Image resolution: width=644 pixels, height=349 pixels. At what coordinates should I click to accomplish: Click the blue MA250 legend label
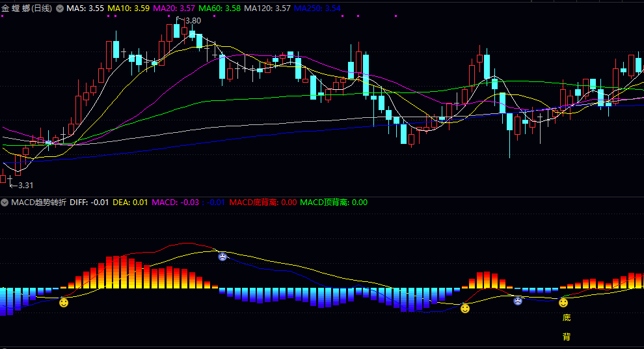(317, 8)
